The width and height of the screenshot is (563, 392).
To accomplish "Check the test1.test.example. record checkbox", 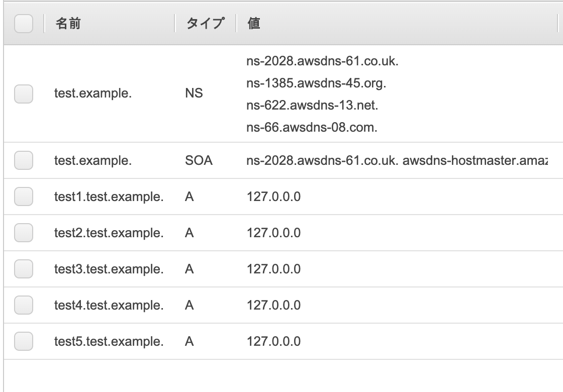I will (x=24, y=197).
